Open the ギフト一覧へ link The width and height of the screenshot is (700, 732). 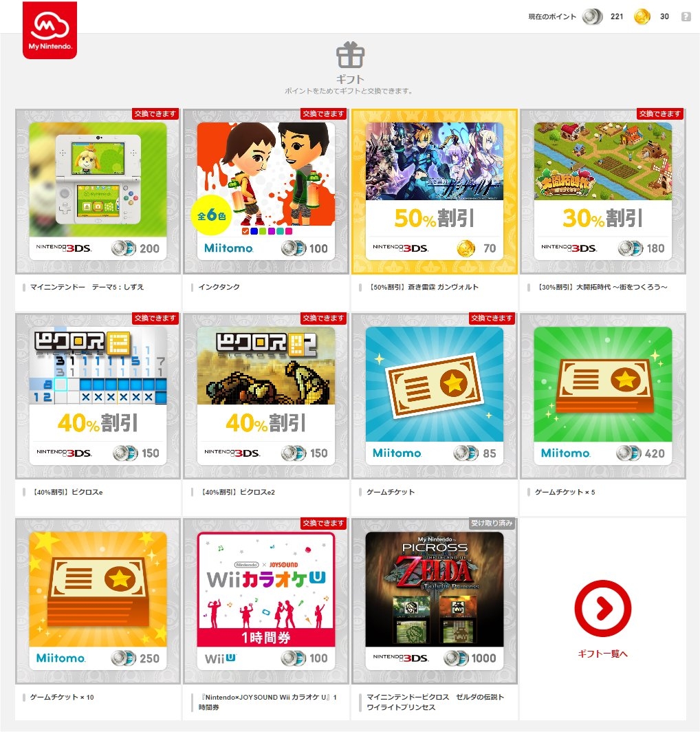tap(602, 654)
